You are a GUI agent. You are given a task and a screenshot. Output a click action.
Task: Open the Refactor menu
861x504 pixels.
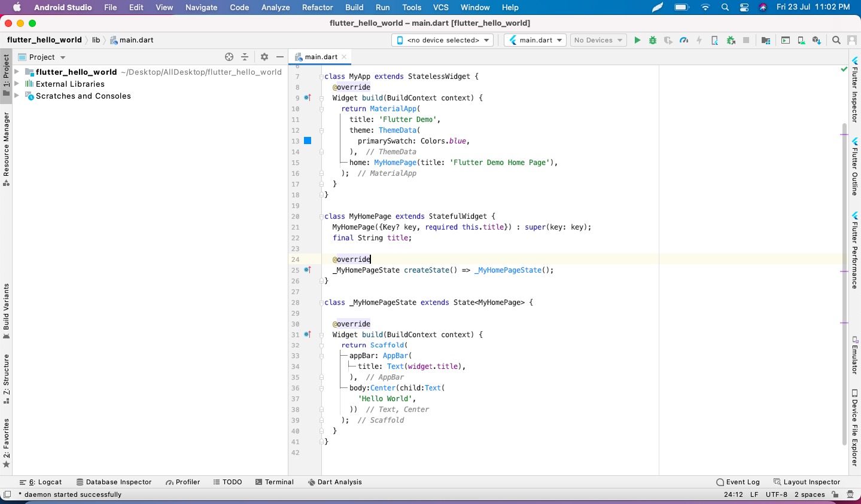click(317, 7)
